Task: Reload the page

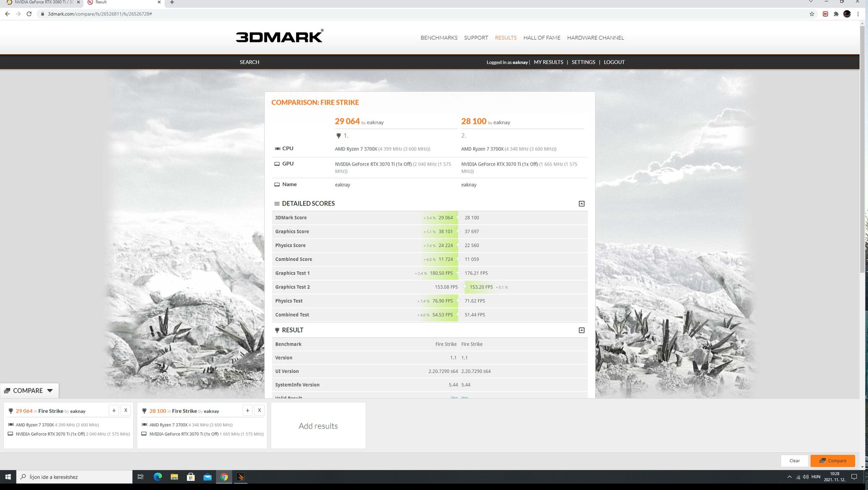Action: pyautogui.click(x=29, y=14)
